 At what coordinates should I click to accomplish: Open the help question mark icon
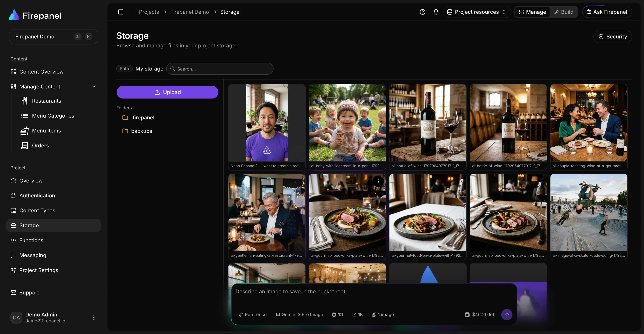(422, 12)
